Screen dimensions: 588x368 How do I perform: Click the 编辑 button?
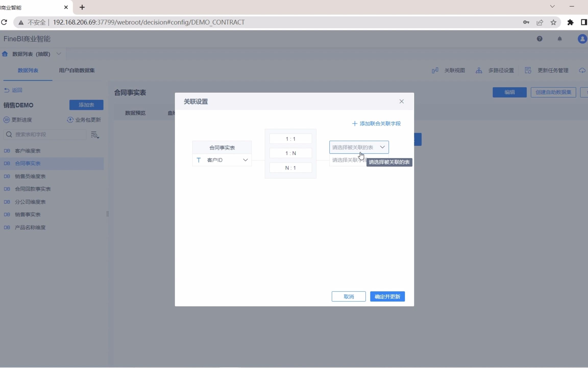(x=509, y=92)
